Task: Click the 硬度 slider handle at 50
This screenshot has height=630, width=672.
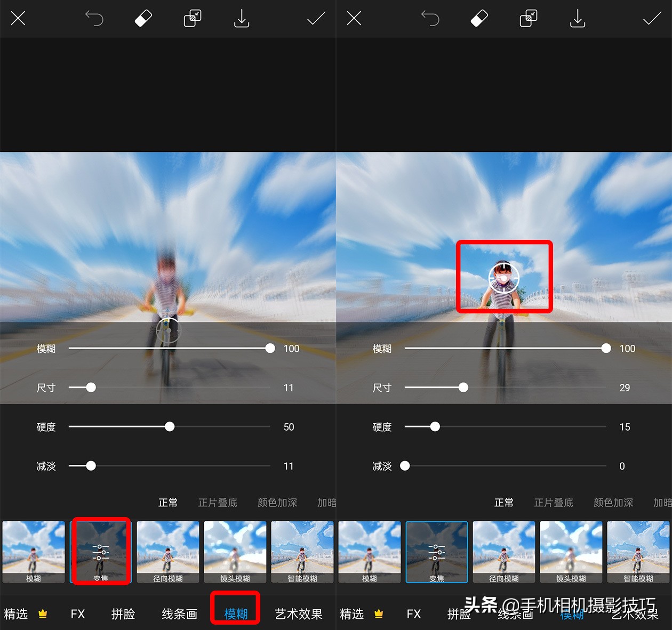Action: coord(170,426)
